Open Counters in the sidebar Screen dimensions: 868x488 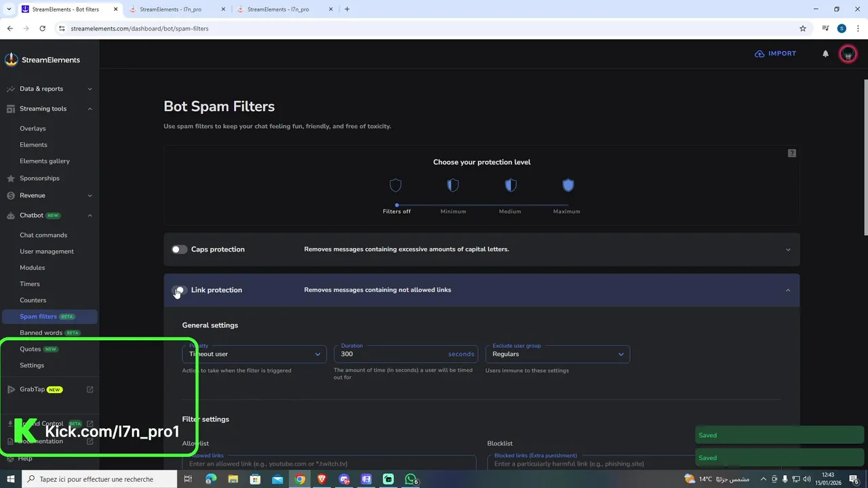pyautogui.click(x=33, y=300)
